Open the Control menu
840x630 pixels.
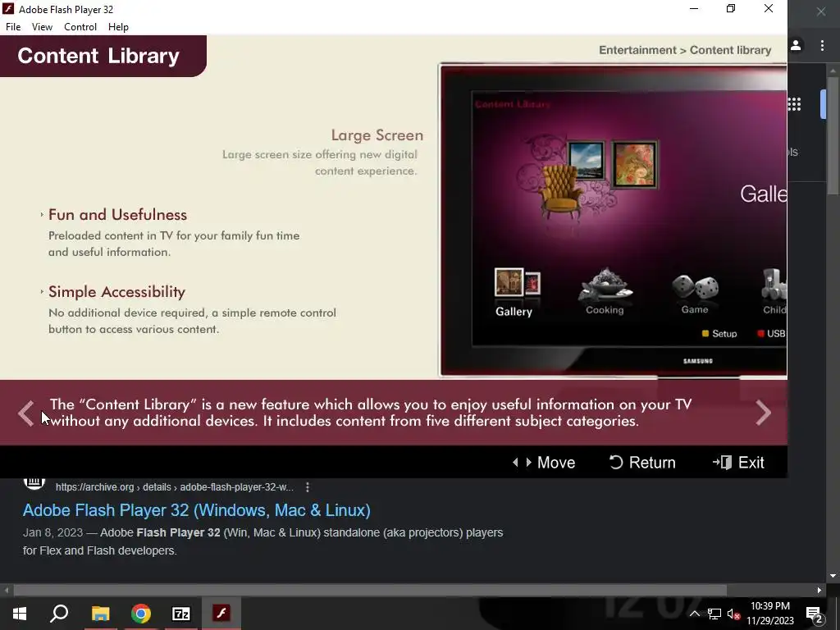point(80,27)
